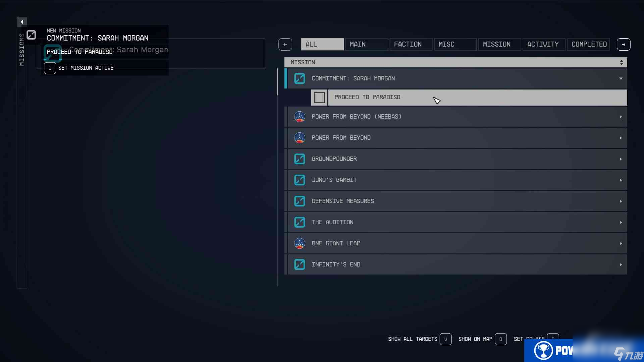This screenshot has width=644, height=362.
Task: Click the faction icon next to Power From Beyond
Action: (299, 137)
